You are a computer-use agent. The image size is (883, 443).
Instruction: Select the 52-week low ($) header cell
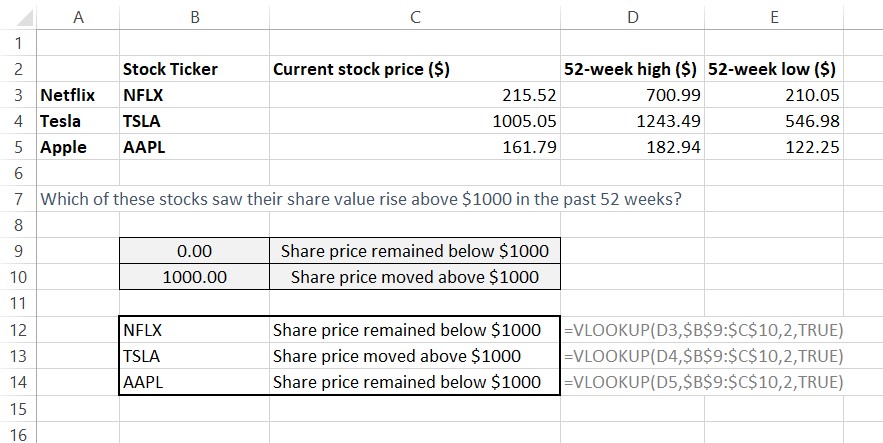(772, 70)
